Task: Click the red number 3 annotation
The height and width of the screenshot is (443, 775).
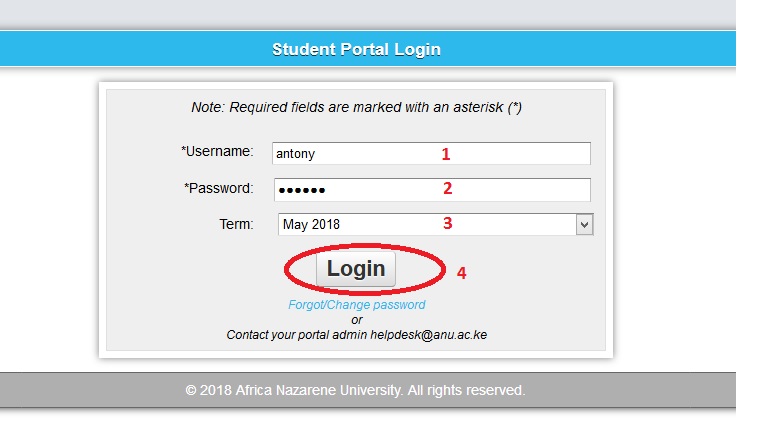Action: tap(447, 224)
